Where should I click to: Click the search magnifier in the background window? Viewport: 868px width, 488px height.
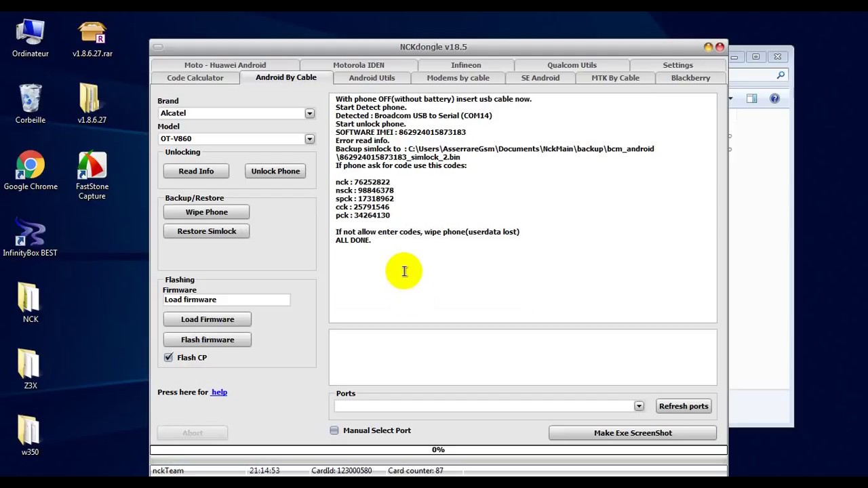coord(781,75)
